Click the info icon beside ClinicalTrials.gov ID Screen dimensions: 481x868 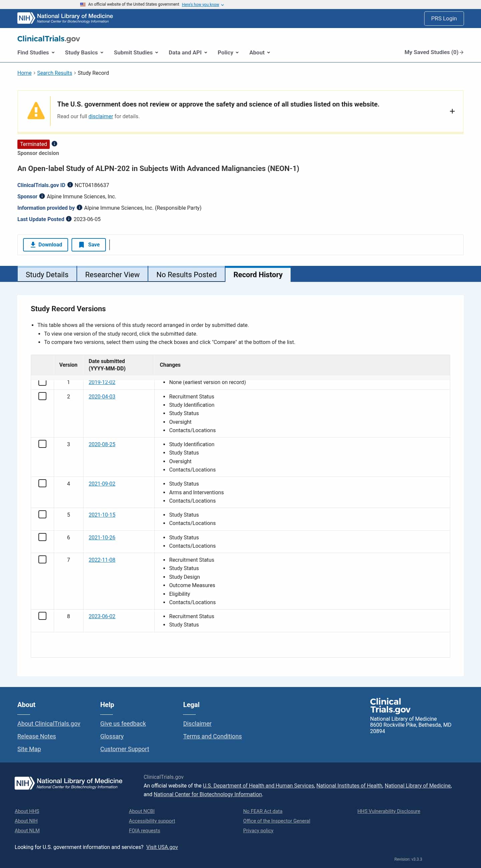(70, 185)
